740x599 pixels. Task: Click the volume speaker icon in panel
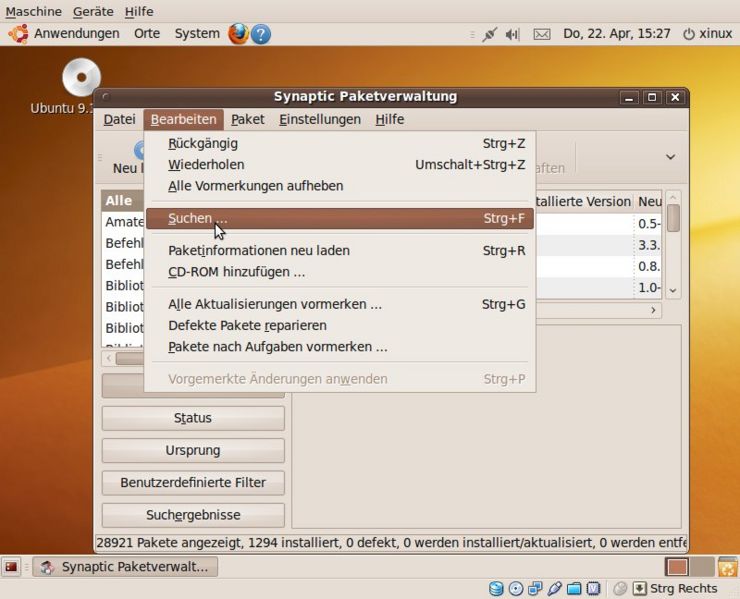(513, 34)
